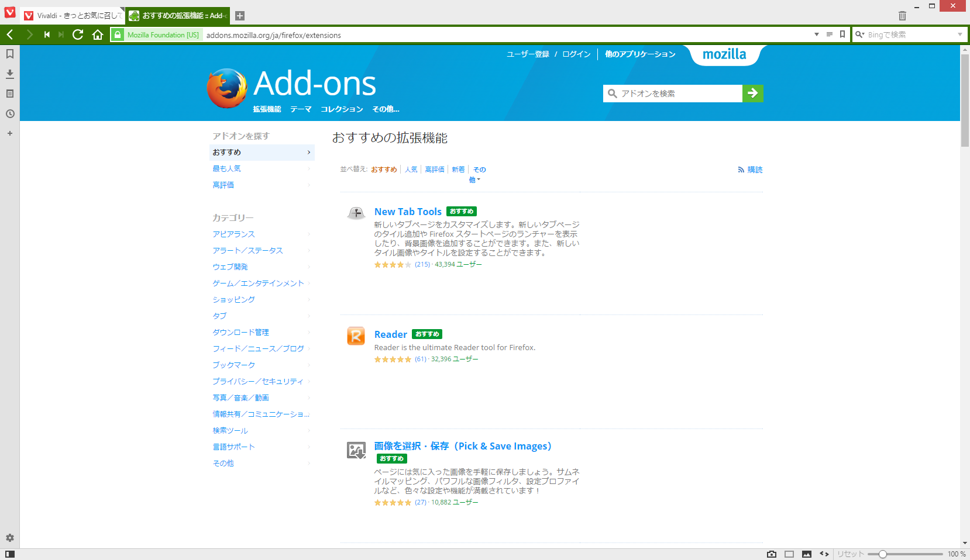The height and width of the screenshot is (560, 970).
Task: Expand 他のアプリケーション dropdown
Action: pos(640,54)
